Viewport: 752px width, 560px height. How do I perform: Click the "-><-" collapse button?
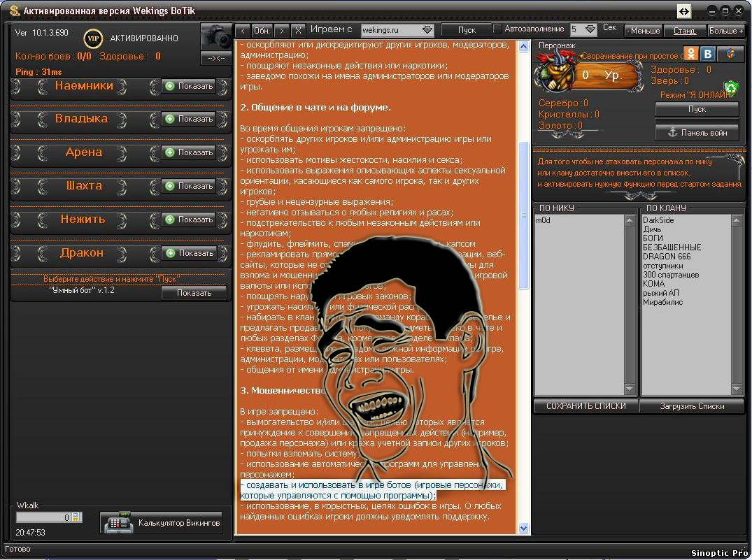pos(216,58)
